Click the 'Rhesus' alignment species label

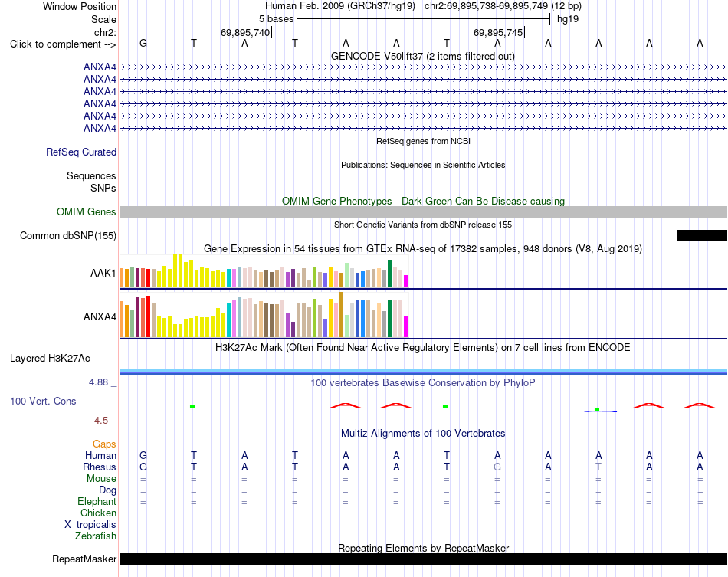(100, 467)
